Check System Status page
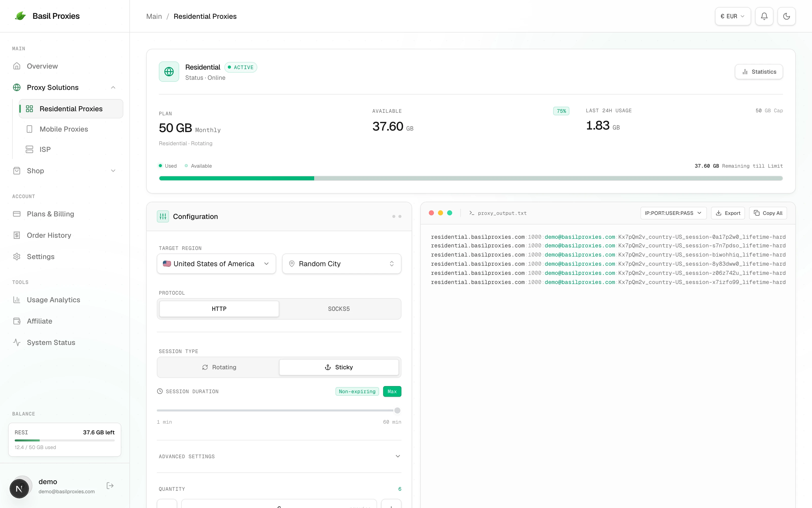This screenshot has width=812, height=508. coord(65,342)
